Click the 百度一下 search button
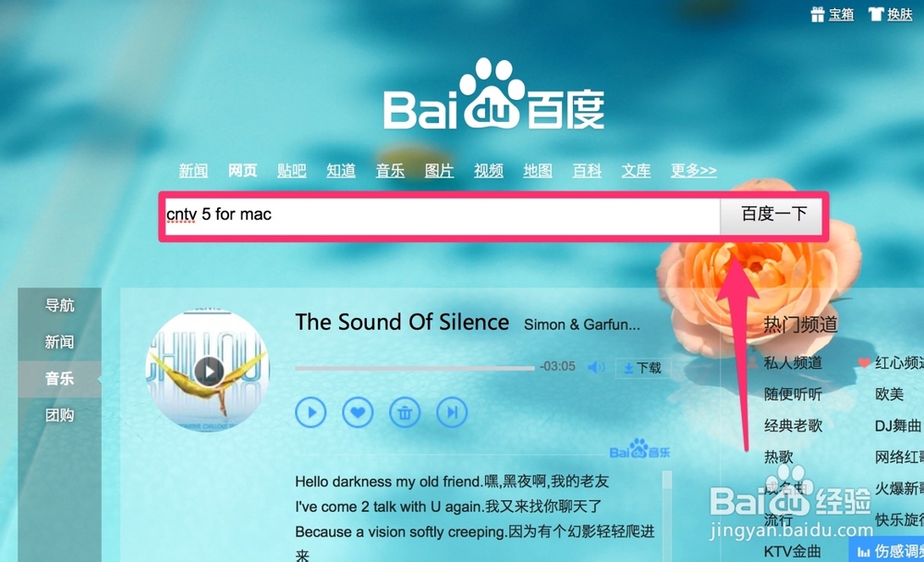Screen dimensions: 924x562 point(772,216)
